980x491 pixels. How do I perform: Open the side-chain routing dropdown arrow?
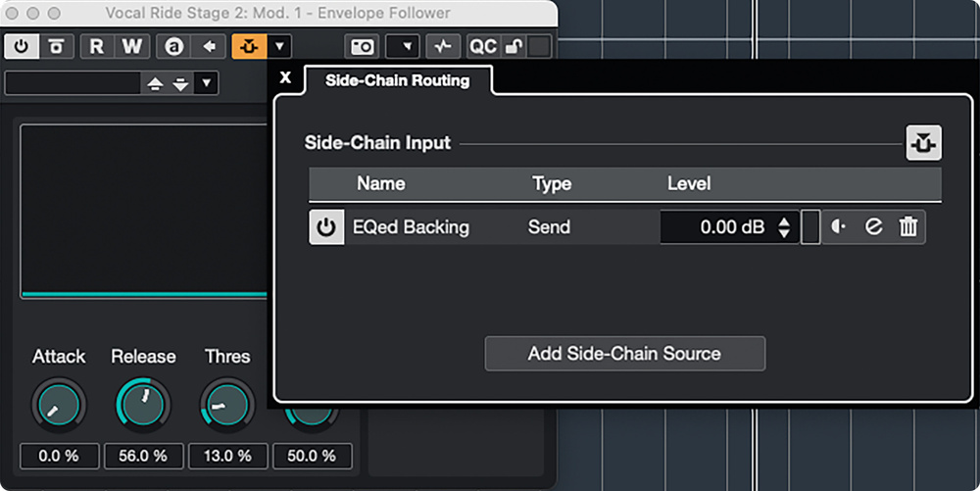(279, 46)
